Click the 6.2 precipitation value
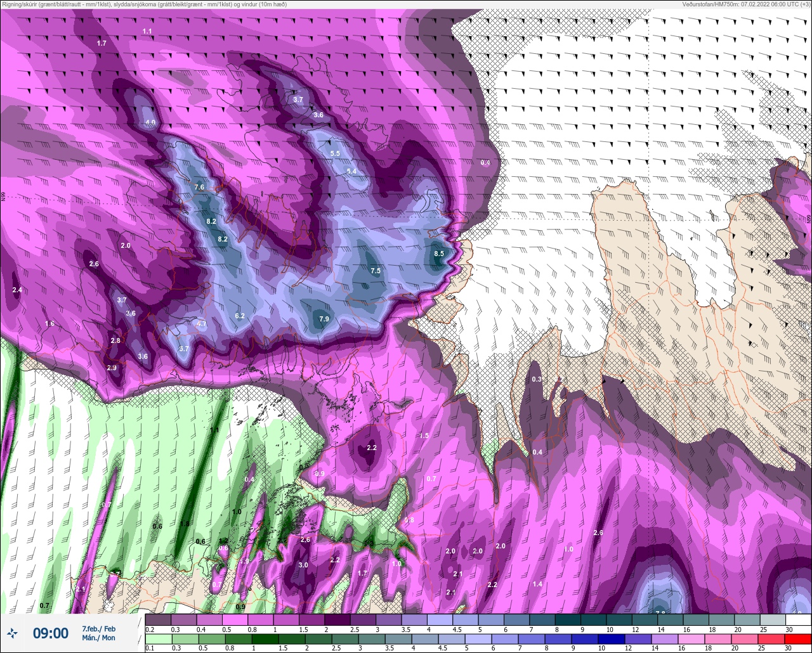This screenshot has width=812, height=653. point(240,316)
